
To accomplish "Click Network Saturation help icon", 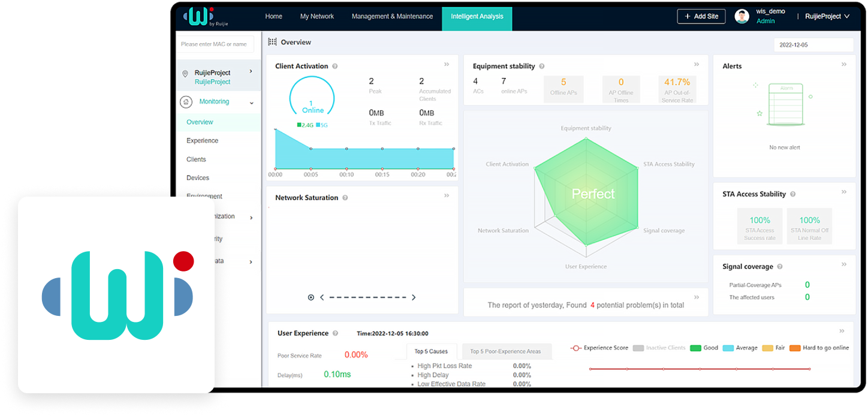I will click(x=345, y=198).
